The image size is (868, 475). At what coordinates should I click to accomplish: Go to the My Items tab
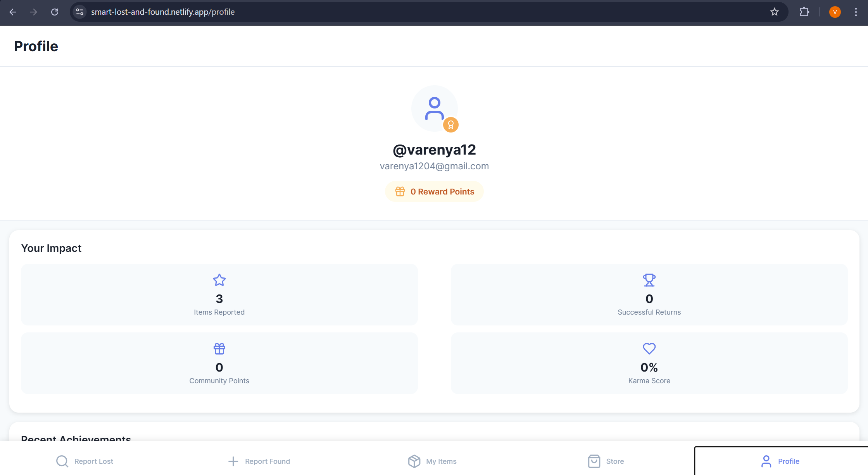click(x=432, y=461)
